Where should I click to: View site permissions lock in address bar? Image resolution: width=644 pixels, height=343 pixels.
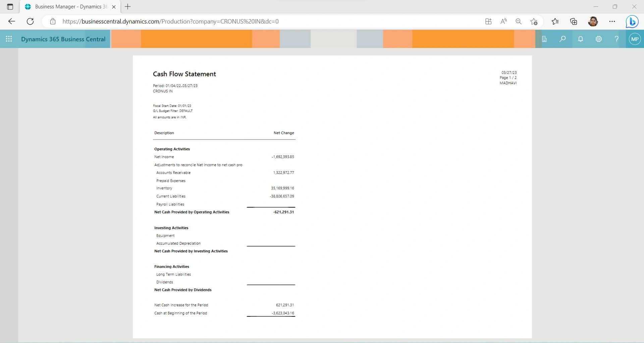point(53,21)
